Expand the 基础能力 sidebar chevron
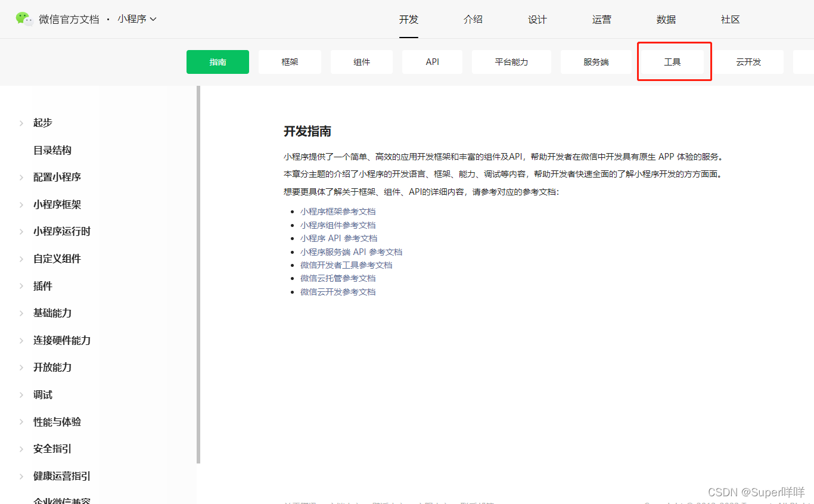The image size is (814, 504). tap(21, 313)
